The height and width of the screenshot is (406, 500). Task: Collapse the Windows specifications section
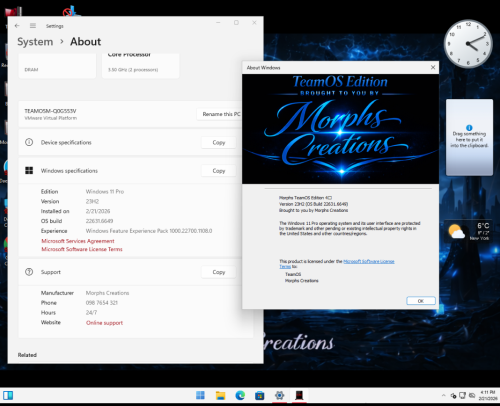pos(130,171)
